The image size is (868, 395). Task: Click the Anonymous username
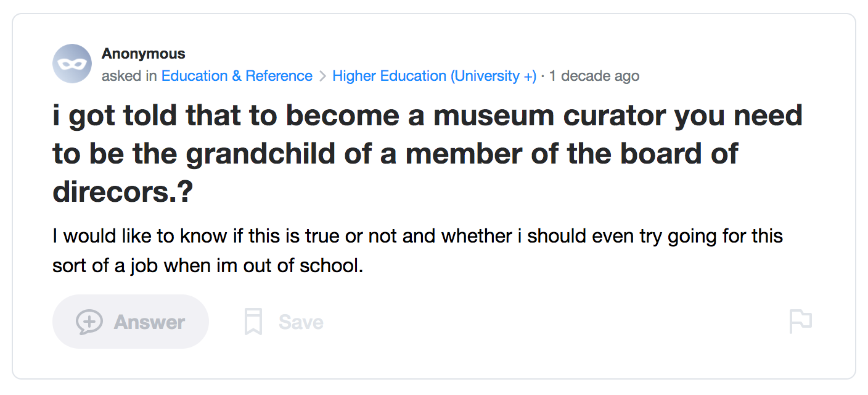tap(143, 54)
